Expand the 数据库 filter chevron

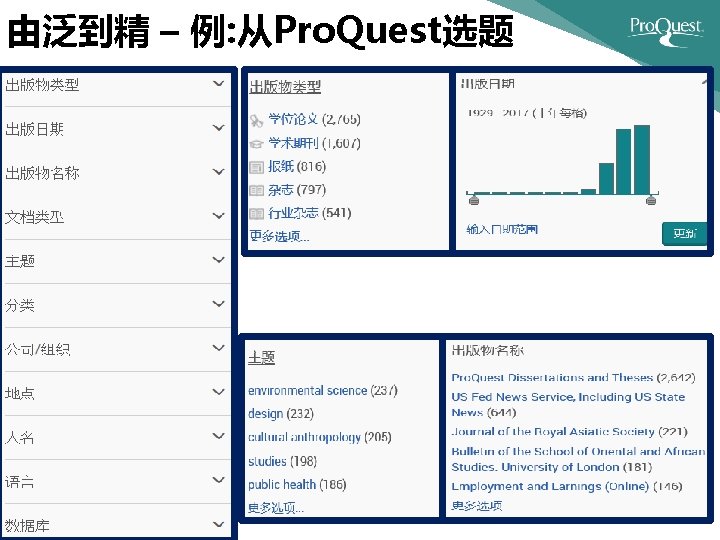coord(219,524)
